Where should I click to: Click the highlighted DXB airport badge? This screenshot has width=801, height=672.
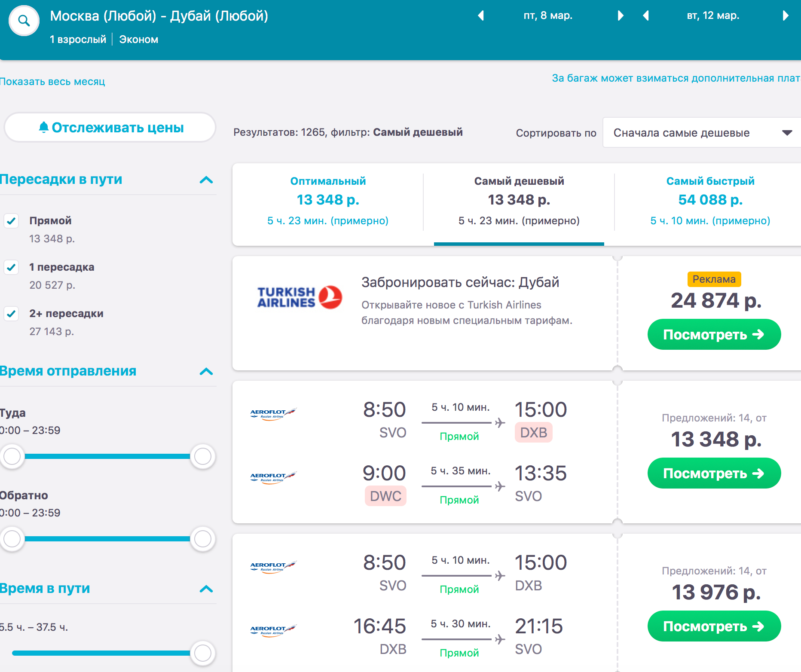[533, 432]
